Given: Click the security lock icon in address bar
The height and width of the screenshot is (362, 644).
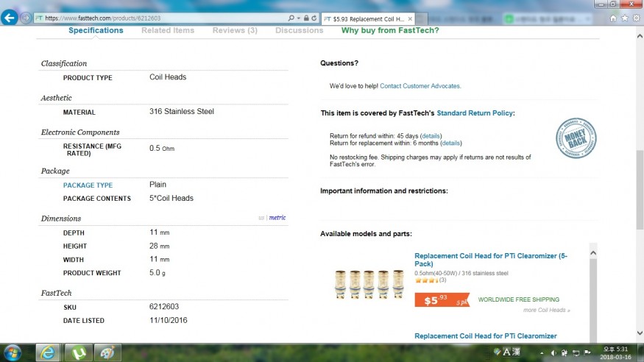Looking at the screenshot, I should (306, 18).
